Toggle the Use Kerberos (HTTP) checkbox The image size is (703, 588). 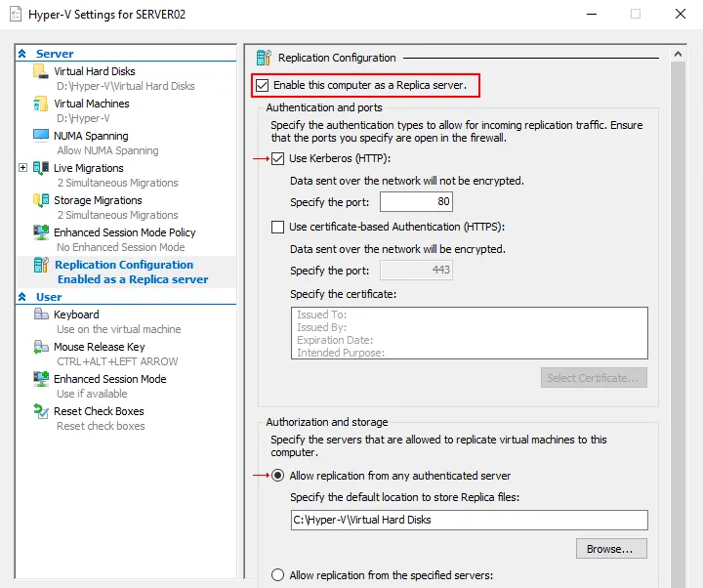pyautogui.click(x=278, y=158)
